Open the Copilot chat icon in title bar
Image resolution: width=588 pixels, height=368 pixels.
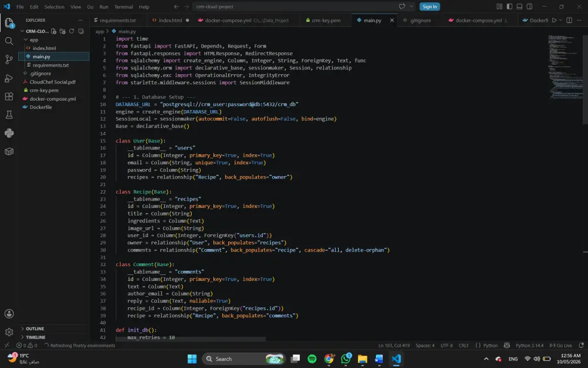click(x=402, y=6)
